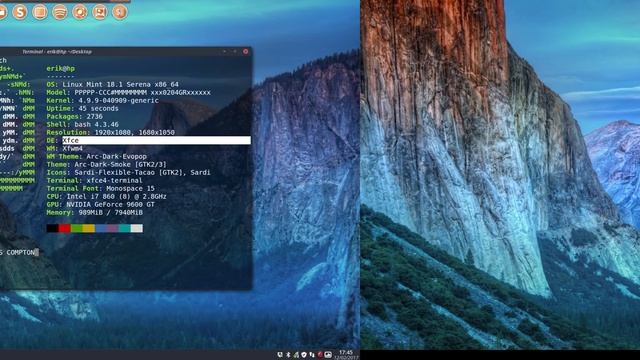Click the Resolution "1920x1080, 1680x1050" text
The width and height of the screenshot is (640, 360).
pyautogui.click(x=134, y=132)
